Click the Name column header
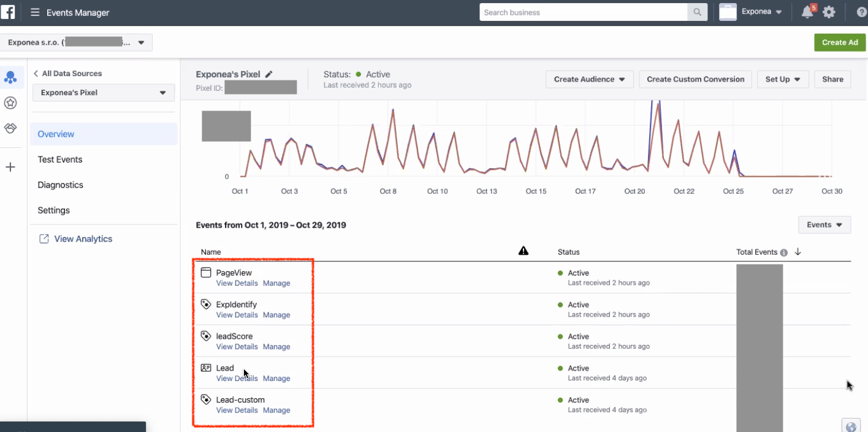The height and width of the screenshot is (432, 868). (x=211, y=252)
